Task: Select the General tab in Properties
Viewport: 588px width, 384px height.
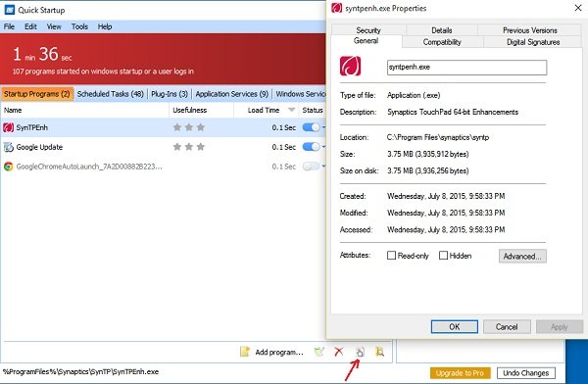Action: [x=366, y=41]
